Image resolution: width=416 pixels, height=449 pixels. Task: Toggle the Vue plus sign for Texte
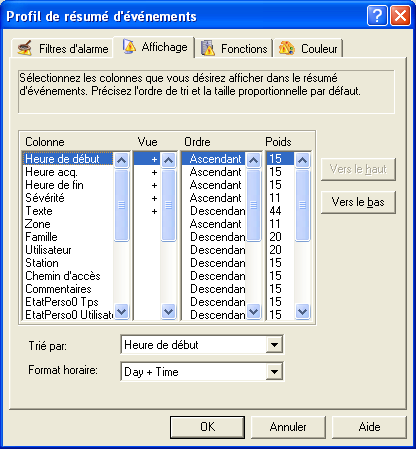click(154, 211)
